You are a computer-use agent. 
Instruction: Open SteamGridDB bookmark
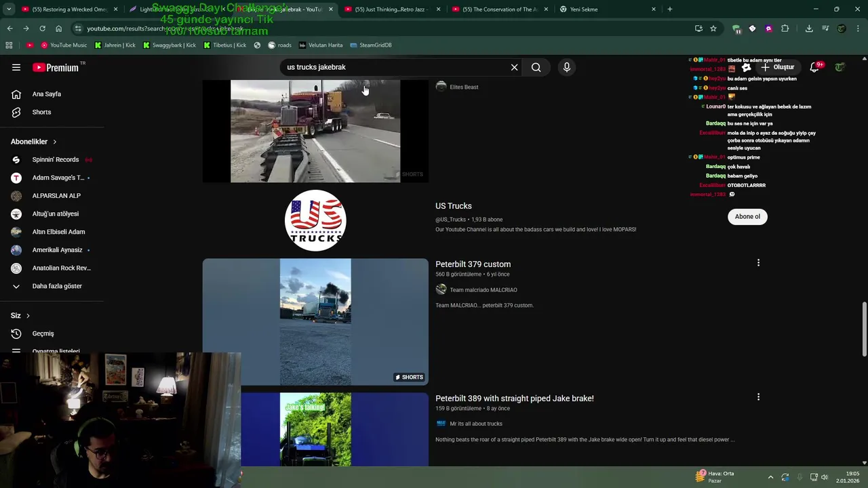tap(371, 45)
